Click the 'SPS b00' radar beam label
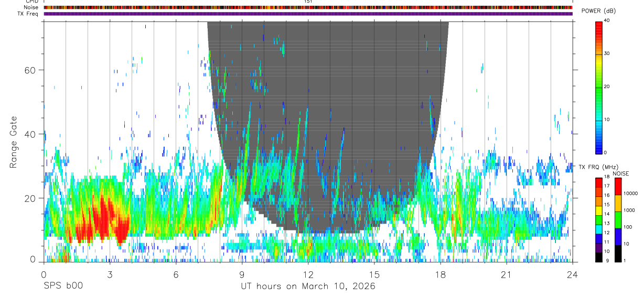The image size is (644, 297). [x=63, y=287]
